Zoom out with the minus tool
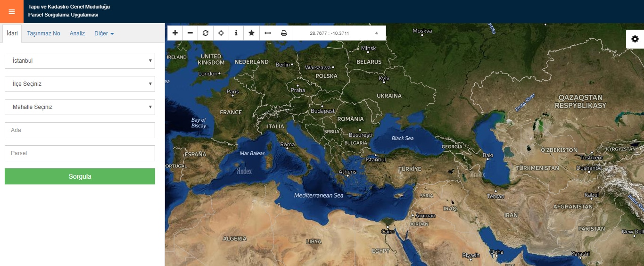This screenshot has height=266, width=644. [x=190, y=33]
